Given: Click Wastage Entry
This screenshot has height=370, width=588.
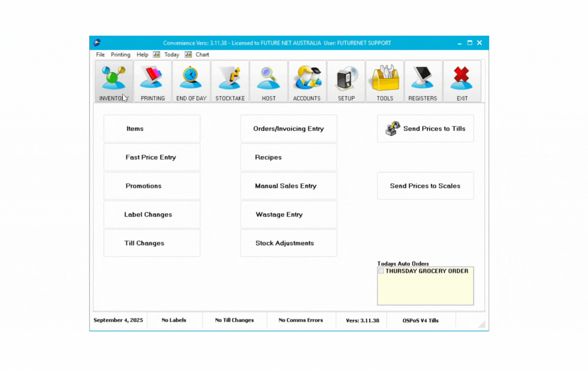Looking at the screenshot, I should pos(288,214).
